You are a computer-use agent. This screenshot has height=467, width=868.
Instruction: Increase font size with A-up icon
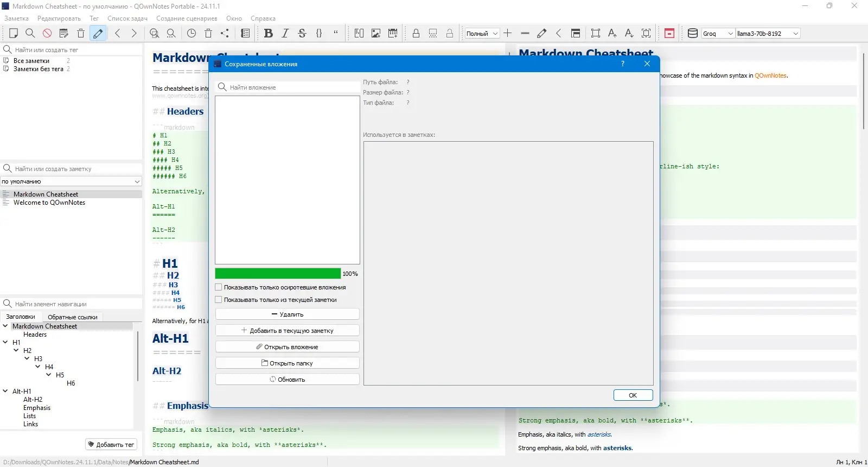click(x=612, y=33)
